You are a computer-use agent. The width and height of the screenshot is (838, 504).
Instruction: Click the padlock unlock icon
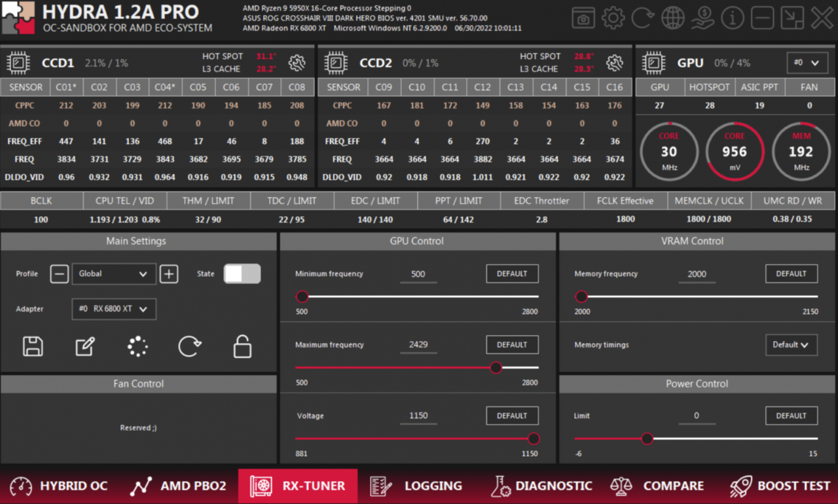pyautogui.click(x=242, y=346)
